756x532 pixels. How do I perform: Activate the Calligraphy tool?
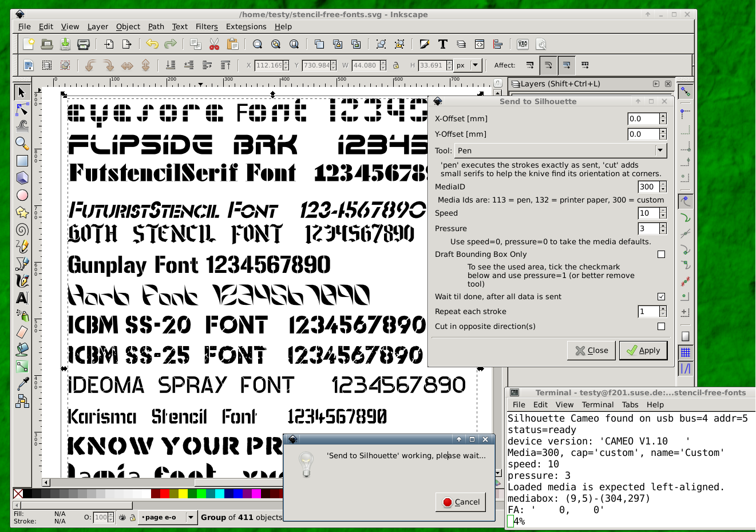(22, 281)
